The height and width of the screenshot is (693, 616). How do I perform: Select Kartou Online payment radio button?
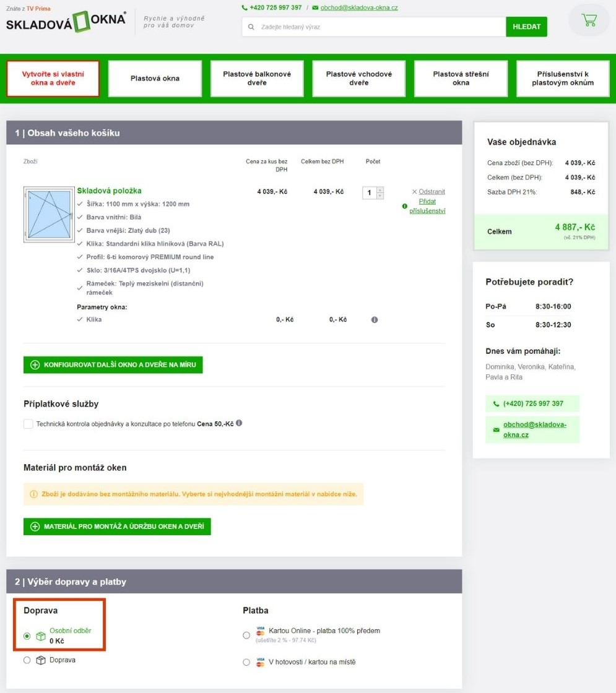point(246,635)
